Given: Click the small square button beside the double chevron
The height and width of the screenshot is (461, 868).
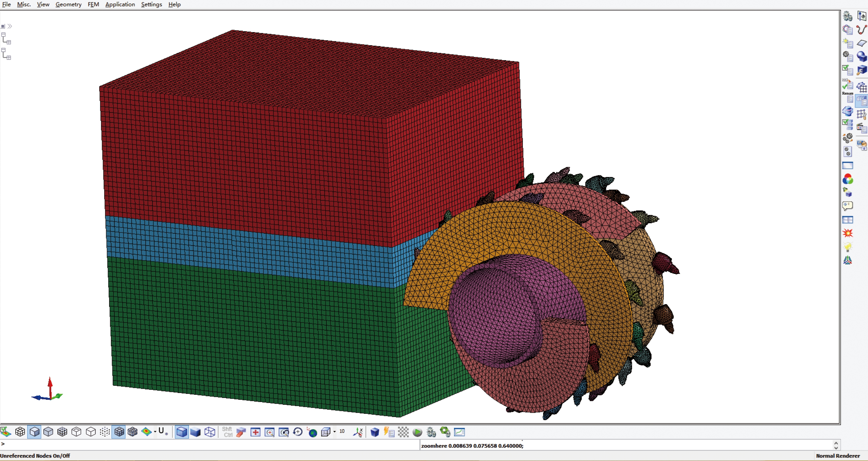Looking at the screenshot, I should 3,26.
